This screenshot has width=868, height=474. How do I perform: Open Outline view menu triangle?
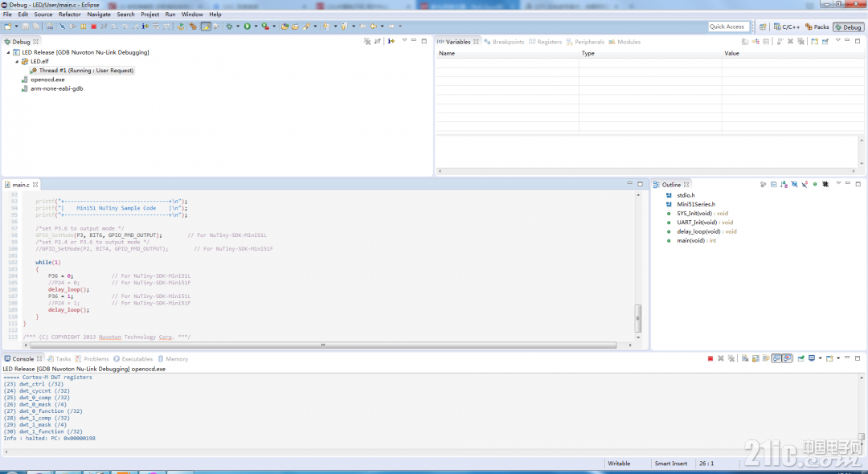point(838,184)
